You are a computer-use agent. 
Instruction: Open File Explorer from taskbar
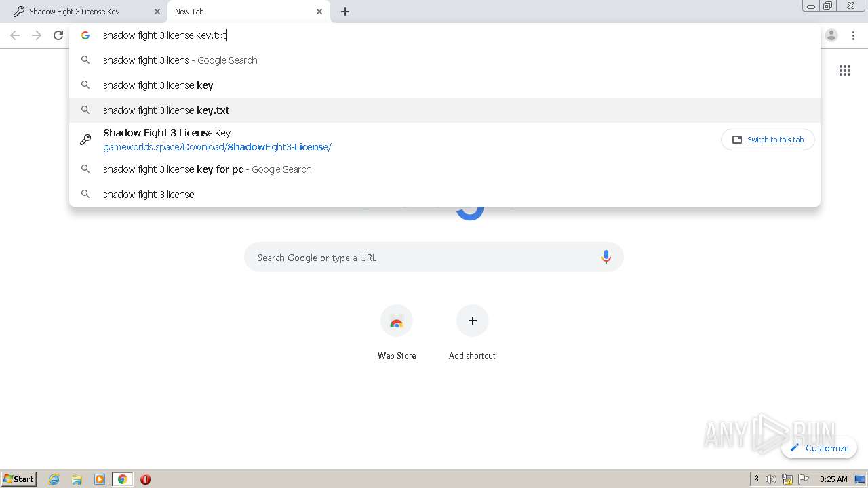click(77, 479)
